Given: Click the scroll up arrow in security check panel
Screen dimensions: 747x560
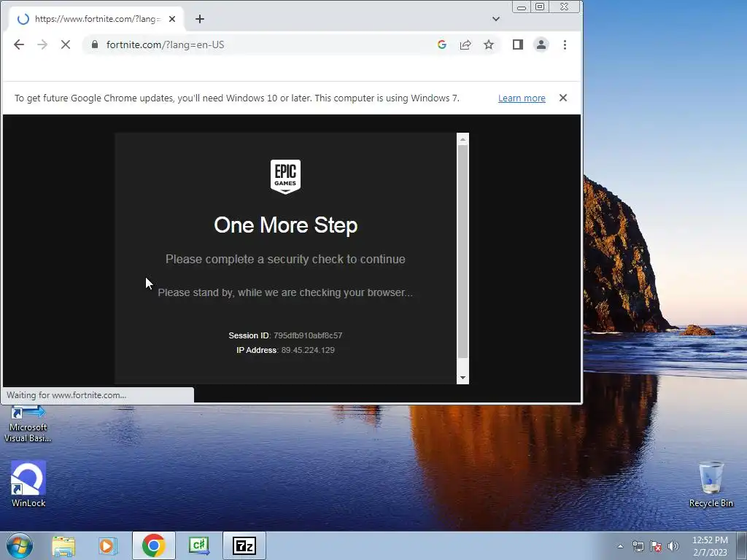Looking at the screenshot, I should (462, 139).
